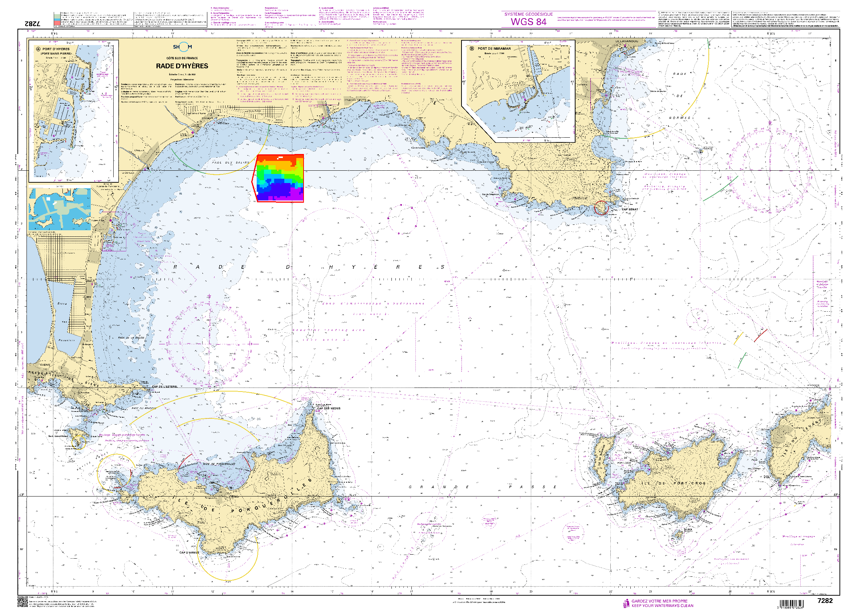Image resolution: width=858 pixels, height=616 pixels.
Task: Click the 'CAP D'ARMES' label on Porquerolles
Action: pos(189,552)
